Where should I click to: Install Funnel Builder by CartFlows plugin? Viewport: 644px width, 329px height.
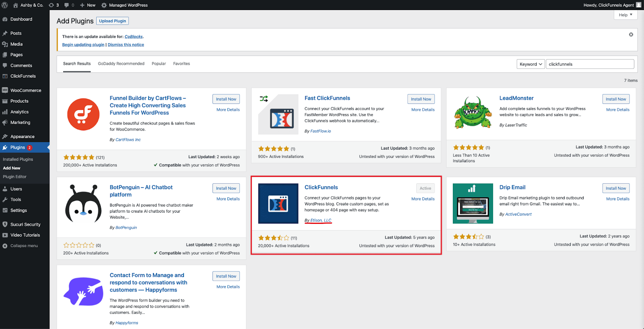tap(226, 99)
